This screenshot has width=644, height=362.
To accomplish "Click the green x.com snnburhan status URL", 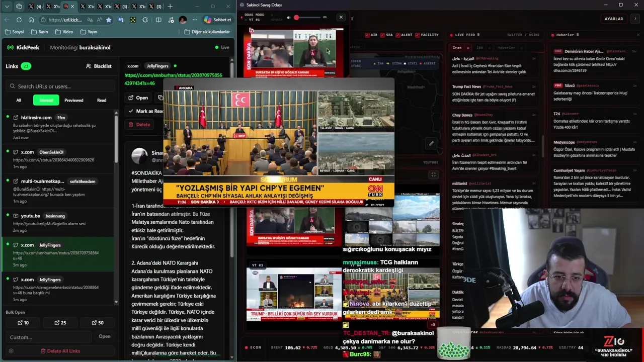I will click(173, 79).
